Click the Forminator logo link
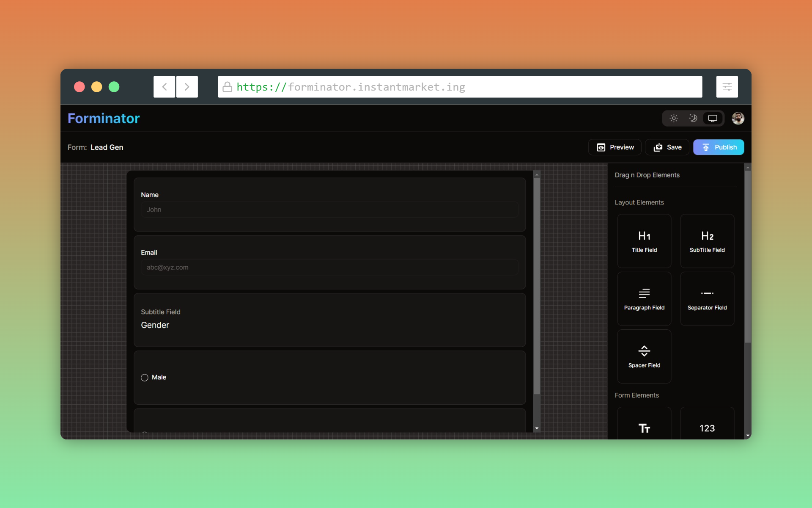The image size is (812, 508). pos(104,119)
